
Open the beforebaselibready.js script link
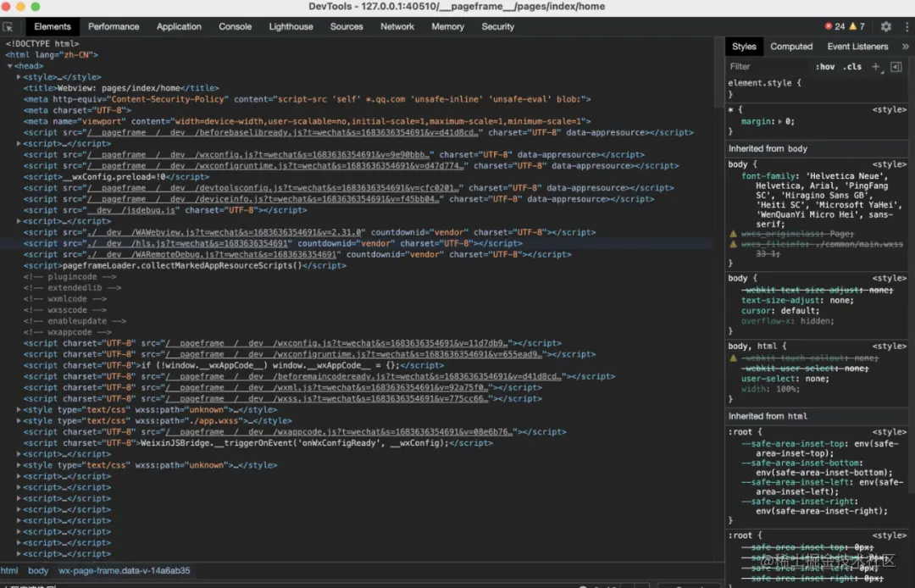click(283, 132)
